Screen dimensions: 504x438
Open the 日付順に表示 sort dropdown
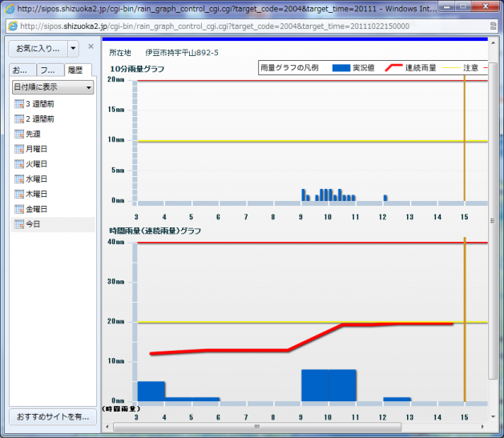pos(53,87)
